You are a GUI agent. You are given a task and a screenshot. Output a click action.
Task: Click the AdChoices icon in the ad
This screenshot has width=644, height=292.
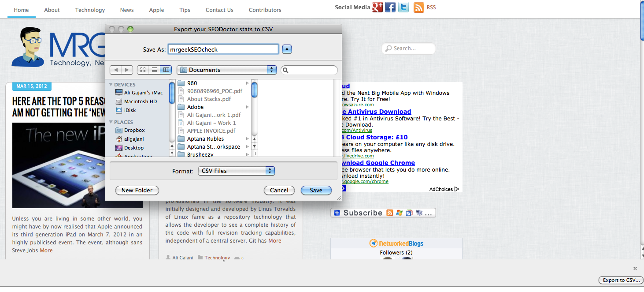pos(457,189)
